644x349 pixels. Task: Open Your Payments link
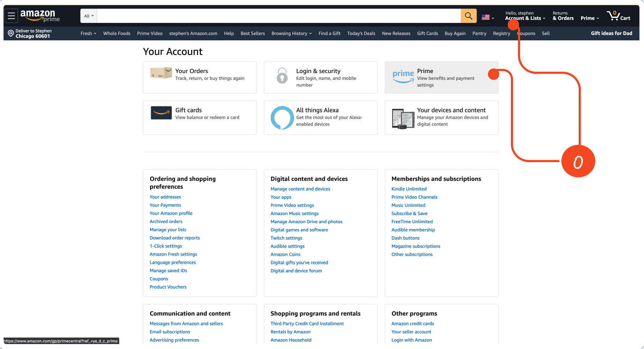(165, 205)
